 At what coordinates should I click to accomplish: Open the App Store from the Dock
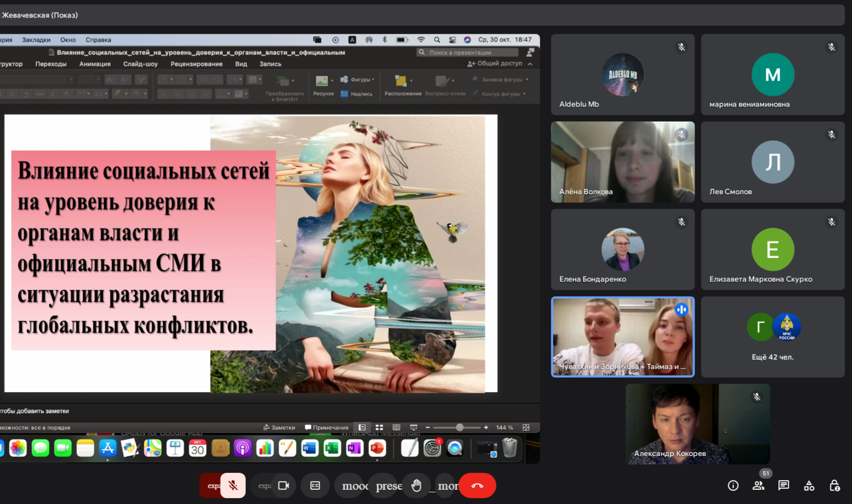pyautogui.click(x=107, y=448)
